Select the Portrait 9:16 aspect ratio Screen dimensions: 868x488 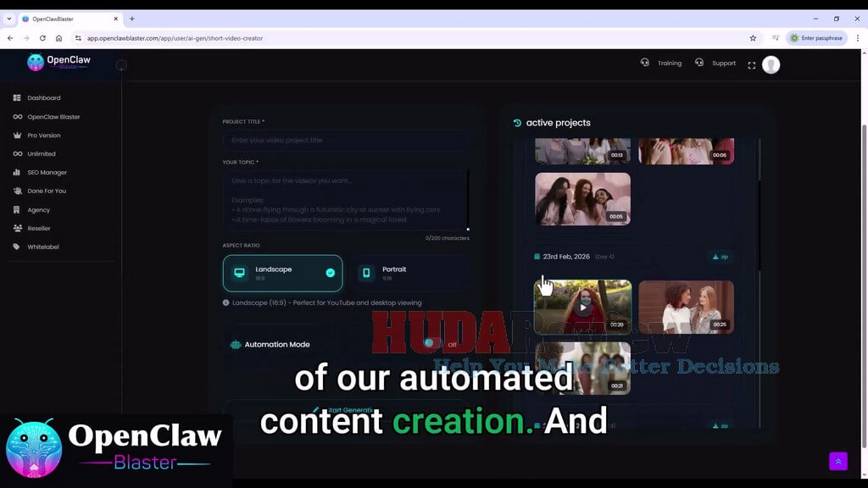point(409,272)
